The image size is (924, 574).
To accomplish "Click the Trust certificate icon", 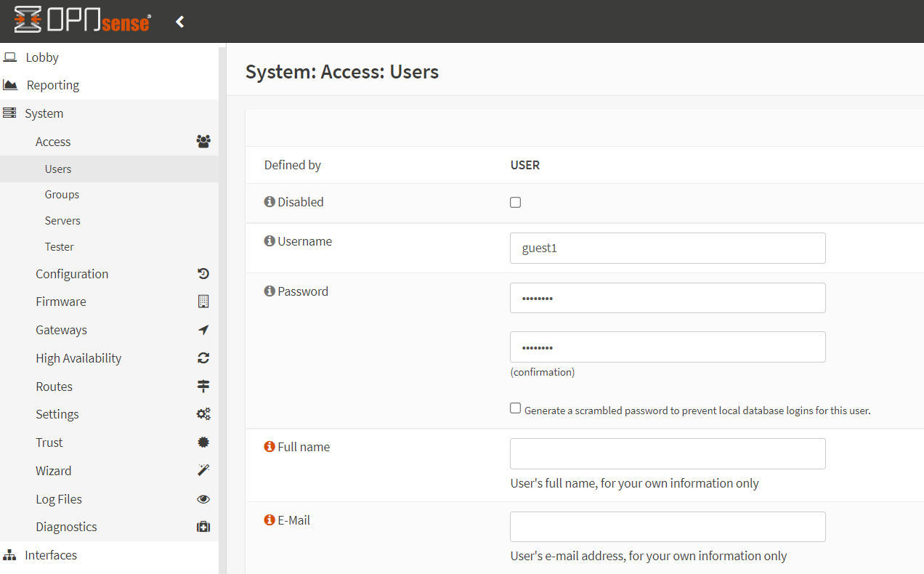I will 203,442.
